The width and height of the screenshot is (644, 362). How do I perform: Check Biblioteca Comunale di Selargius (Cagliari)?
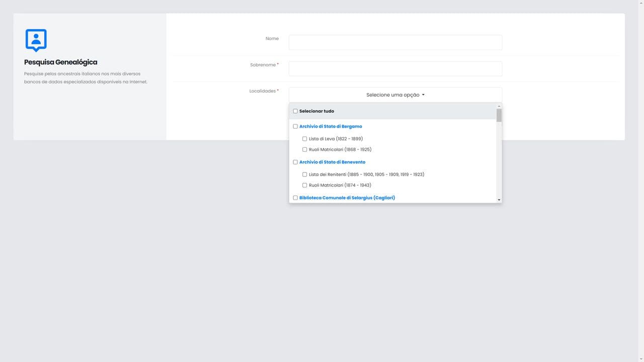(295, 198)
